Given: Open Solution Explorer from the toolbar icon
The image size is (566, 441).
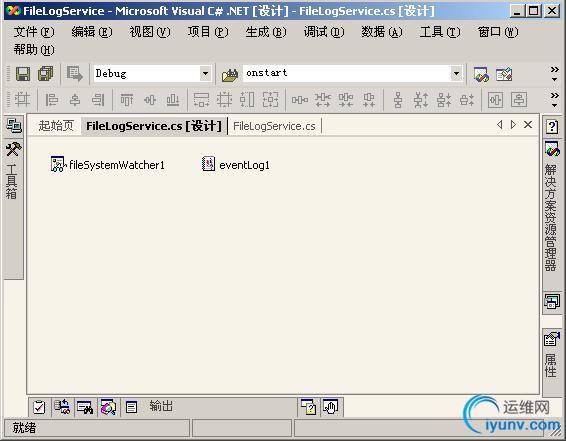Looking at the screenshot, I should [x=481, y=75].
